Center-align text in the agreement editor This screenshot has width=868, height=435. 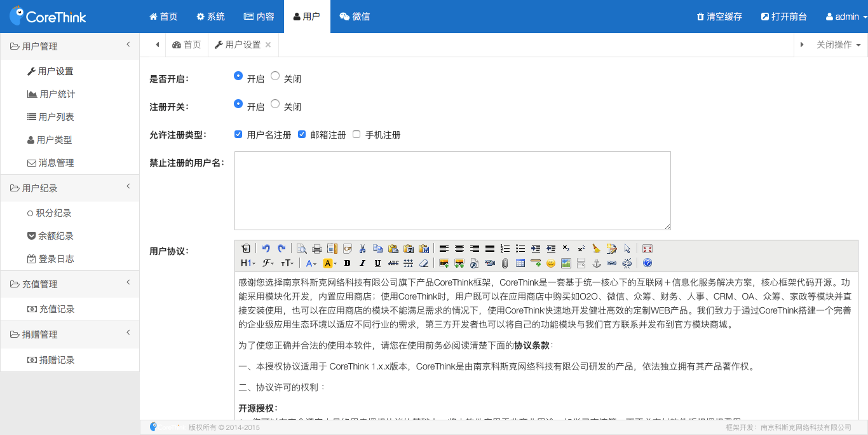point(459,249)
